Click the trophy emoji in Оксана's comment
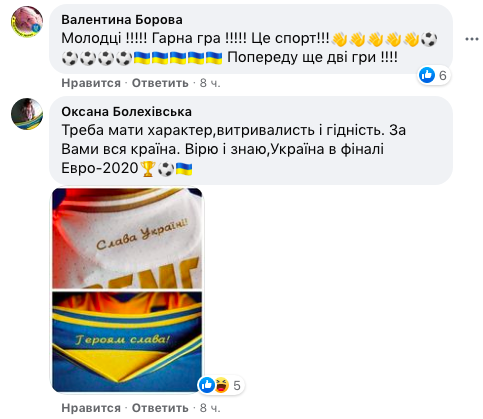The height and width of the screenshot is (419, 483). [147, 169]
